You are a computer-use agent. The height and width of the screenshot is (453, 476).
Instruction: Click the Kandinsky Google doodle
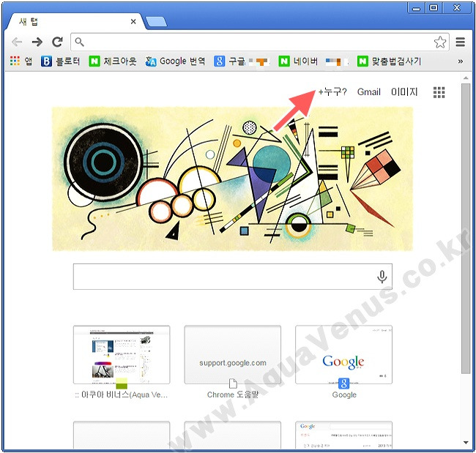point(233,179)
